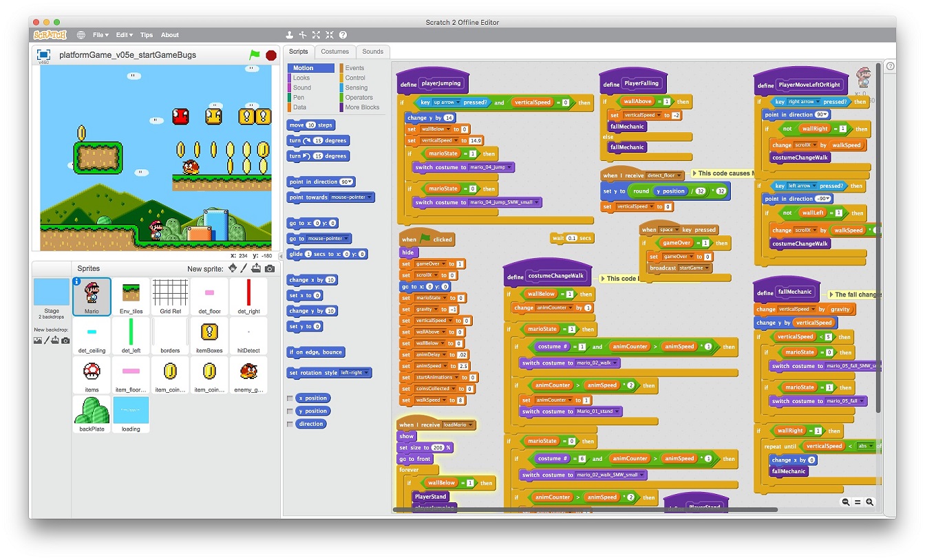Select the More Blocks category

pos(362,107)
